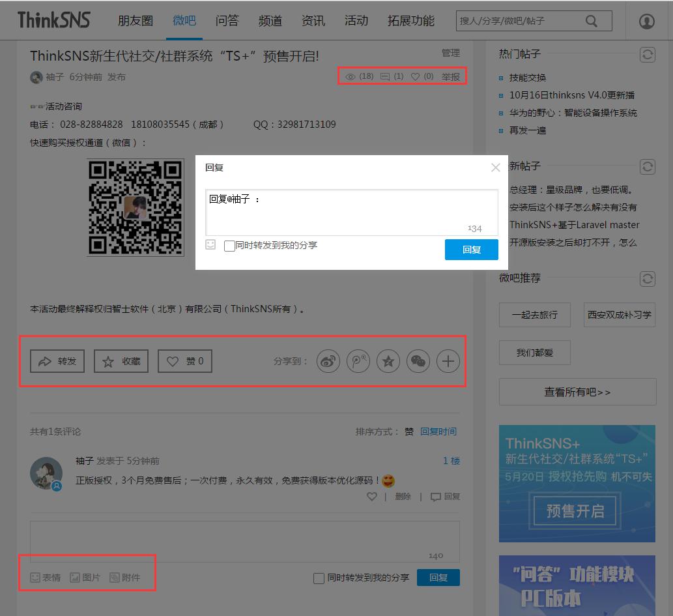Open emoji picker in the 回复 dialog
Image resolution: width=673 pixels, height=616 pixels.
(210, 245)
